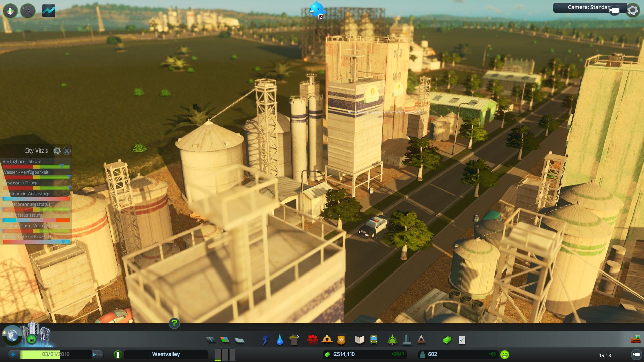This screenshot has width=644, height=362.
Task: Open the Police menu
Action: 341,340
